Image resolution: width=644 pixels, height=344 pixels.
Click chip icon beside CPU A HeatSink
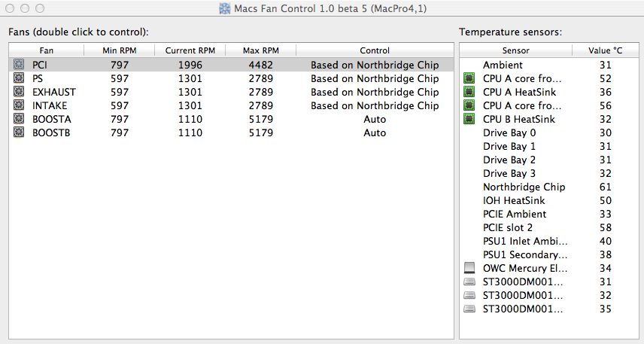[x=469, y=92]
